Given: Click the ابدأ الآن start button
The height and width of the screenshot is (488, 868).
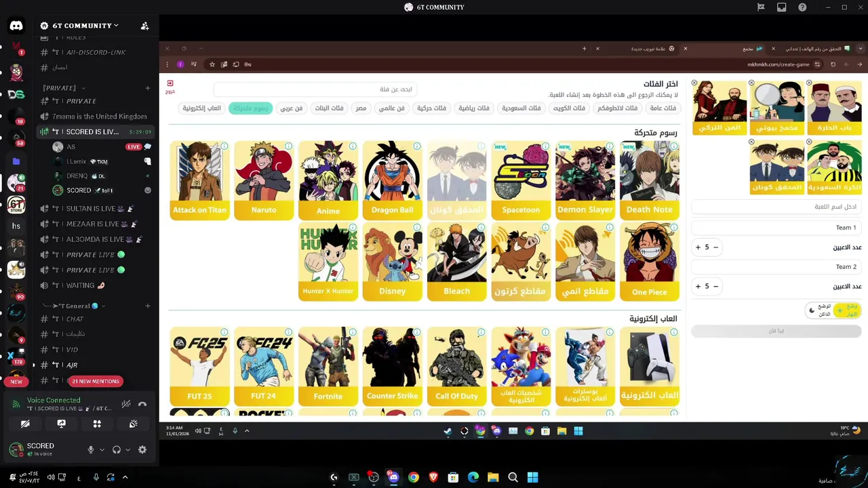Looking at the screenshot, I should (776, 331).
